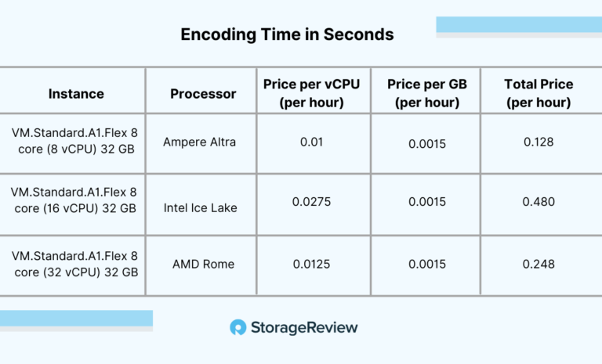This screenshot has height=364, width=602.
Task: Click the 16 vCPU instance cell
Action: [x=74, y=200]
